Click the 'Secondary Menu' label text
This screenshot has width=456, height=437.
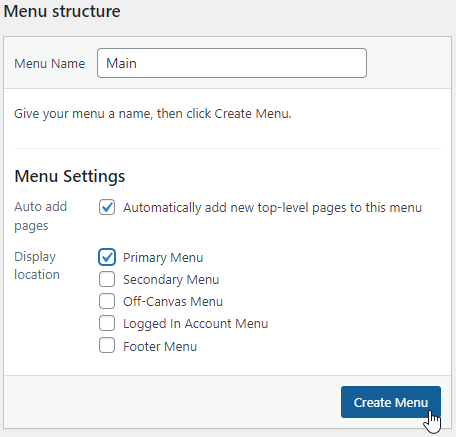[171, 280]
